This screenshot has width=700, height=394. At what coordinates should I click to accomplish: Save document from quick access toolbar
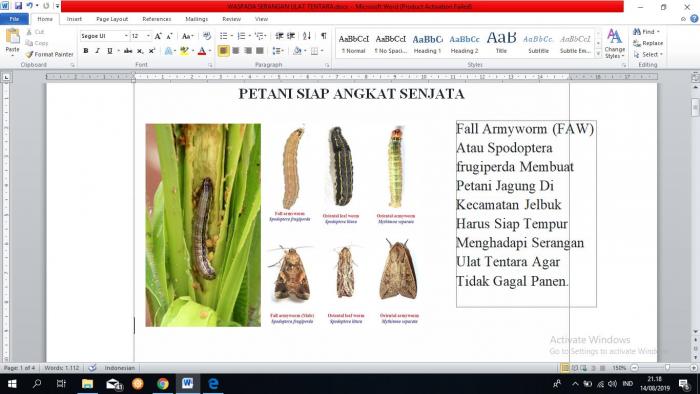[x=18, y=6]
